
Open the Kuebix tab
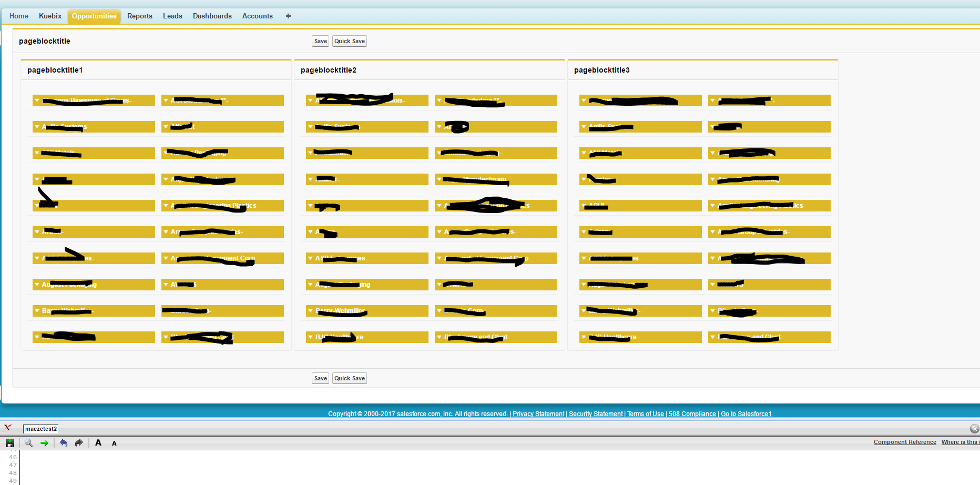pyautogui.click(x=50, y=16)
